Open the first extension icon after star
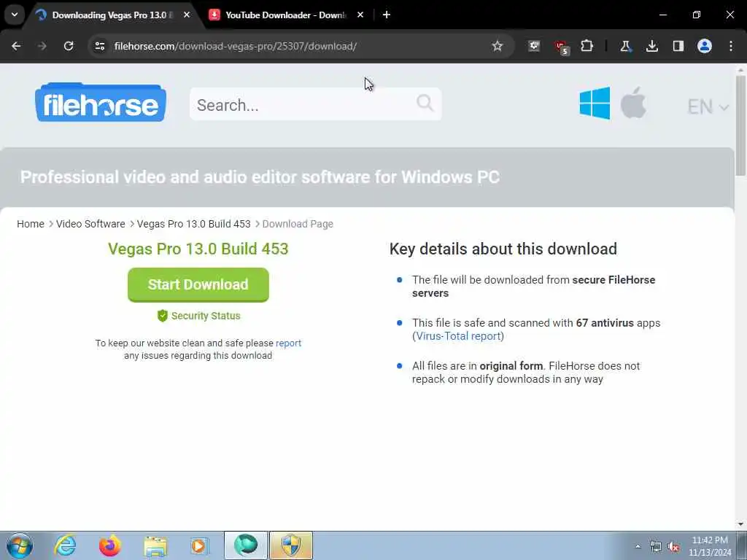This screenshot has width=747, height=560. 533,46
